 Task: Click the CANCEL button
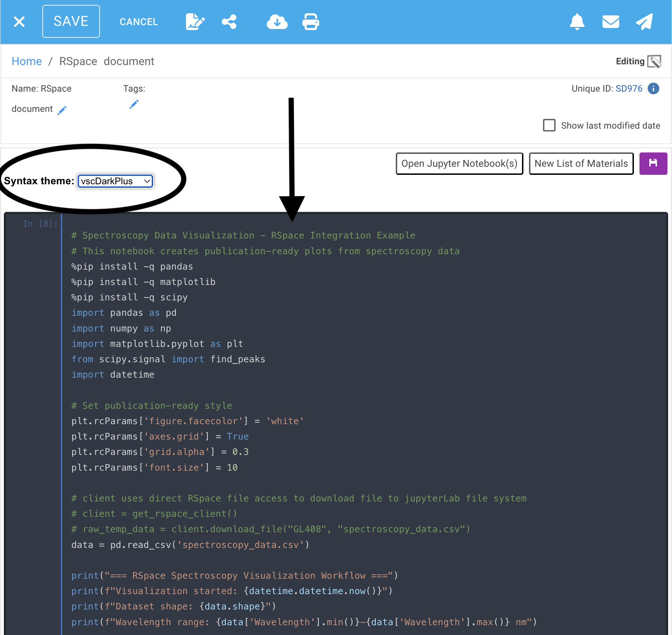pyautogui.click(x=138, y=22)
